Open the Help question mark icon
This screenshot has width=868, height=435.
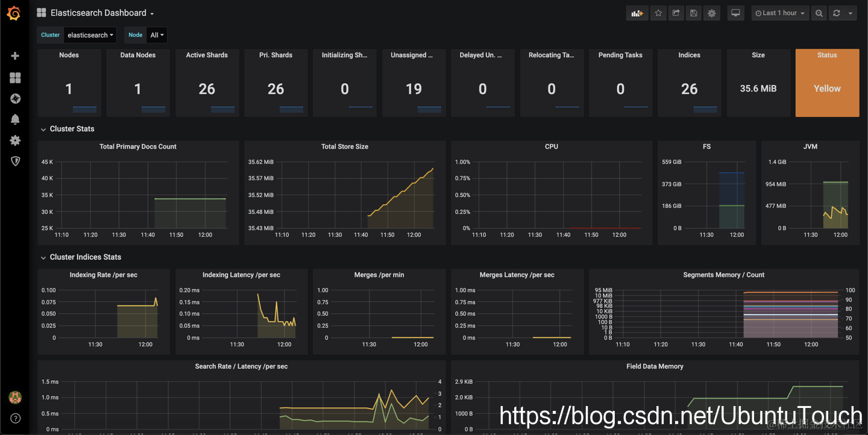(15, 418)
